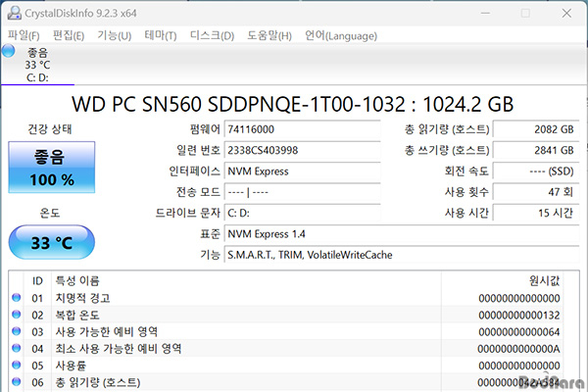The height and width of the screenshot is (392, 588).
Task: Select the C: D: disk status indicator circle
Action: pos(8,51)
